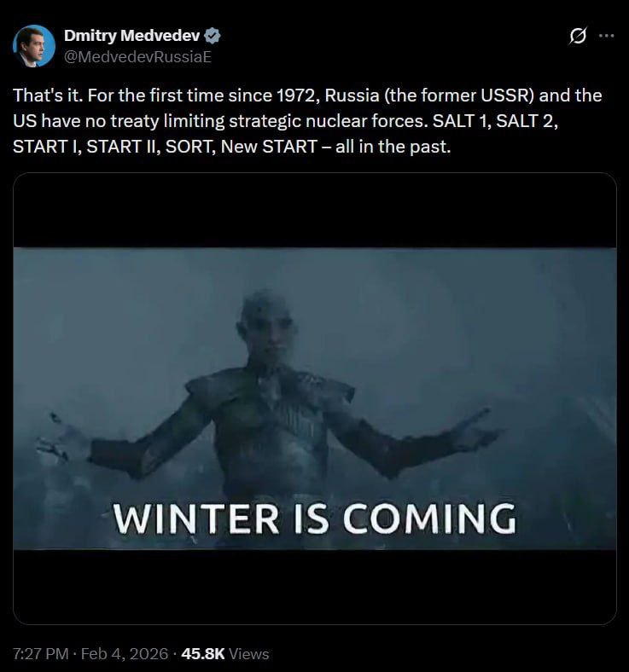Click the black bar above the GIF
The width and height of the screenshot is (629, 672).
[315, 211]
